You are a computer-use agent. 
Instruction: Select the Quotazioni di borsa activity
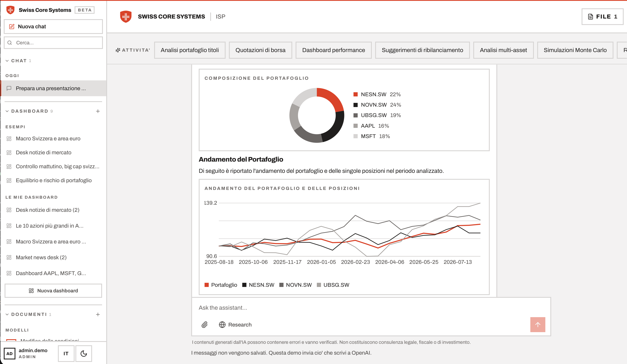tap(261, 50)
